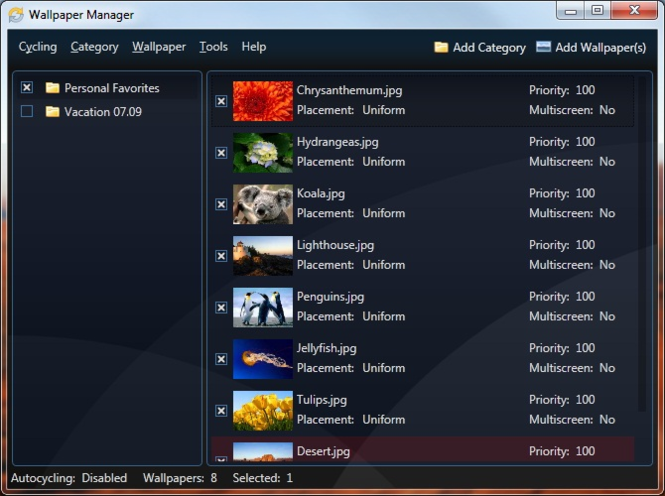Open the Cycling menu
The height and width of the screenshot is (496, 665).
click(x=38, y=47)
